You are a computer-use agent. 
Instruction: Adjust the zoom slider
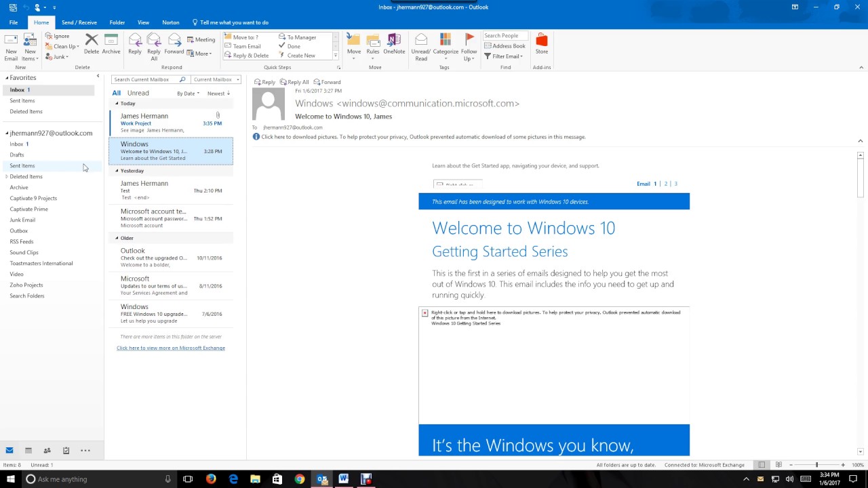coord(816,465)
